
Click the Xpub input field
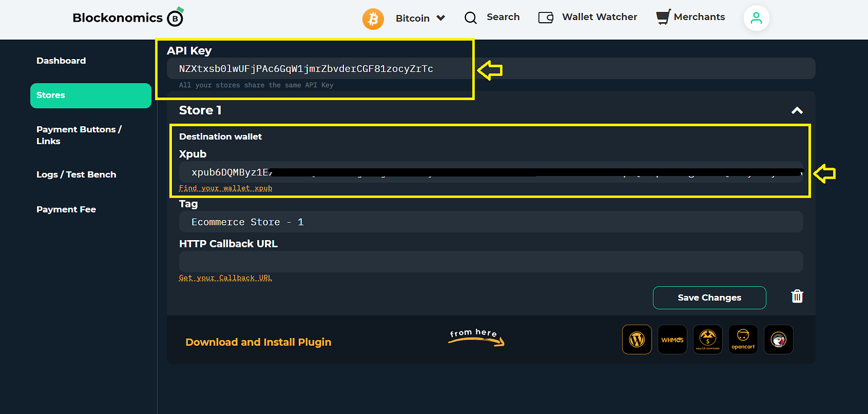pos(491,172)
